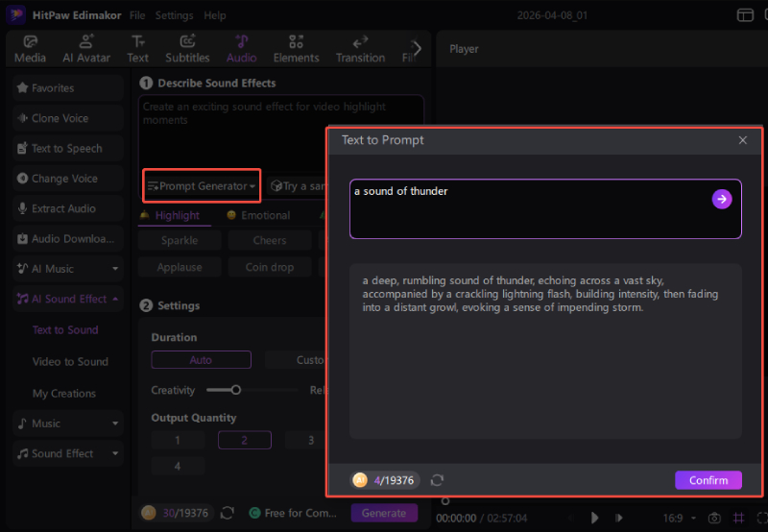This screenshot has height=532, width=768.
Task: Open the Media tab
Action: [30, 49]
